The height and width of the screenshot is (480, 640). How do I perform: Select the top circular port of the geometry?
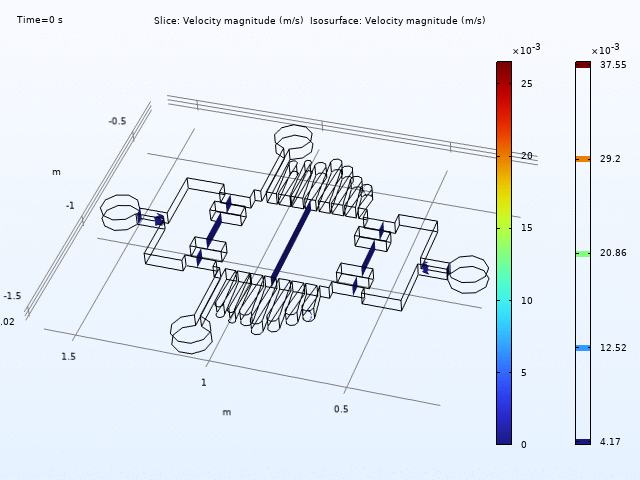click(293, 140)
